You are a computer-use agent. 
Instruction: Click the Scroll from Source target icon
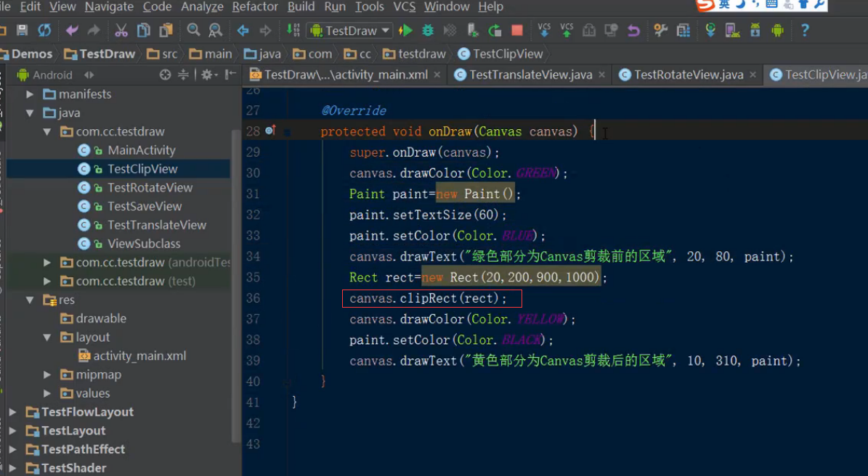[x=165, y=75]
